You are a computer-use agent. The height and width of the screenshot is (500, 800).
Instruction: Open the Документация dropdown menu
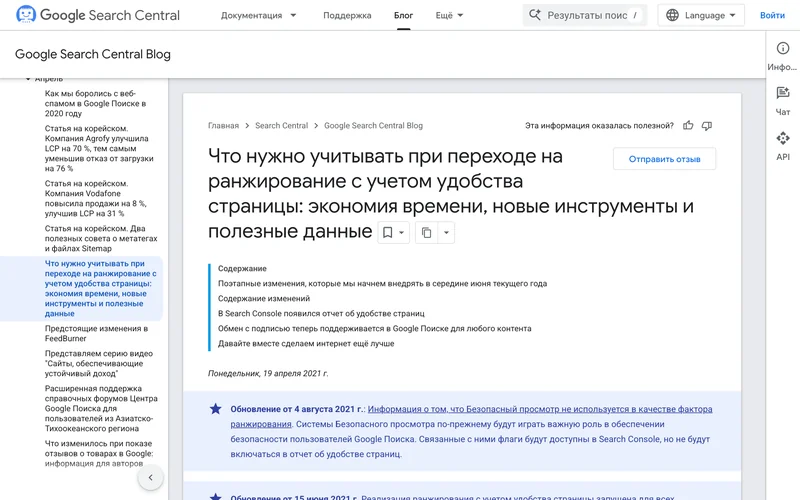(258, 15)
